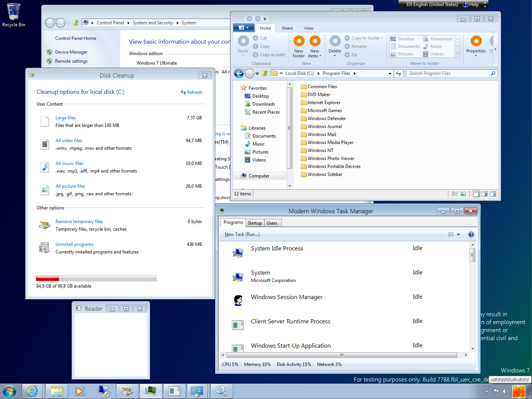Open the Share ribbon tab
The width and height of the screenshot is (532, 399).
pyautogui.click(x=287, y=28)
